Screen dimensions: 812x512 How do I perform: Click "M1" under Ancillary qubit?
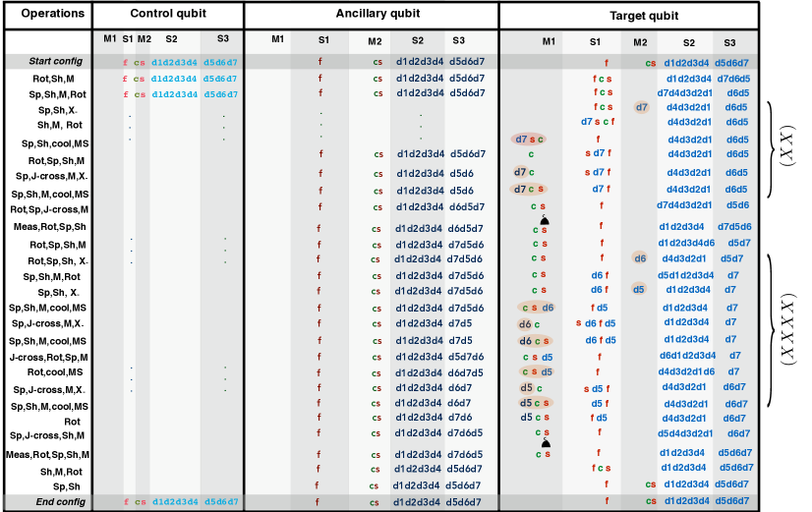click(x=278, y=39)
